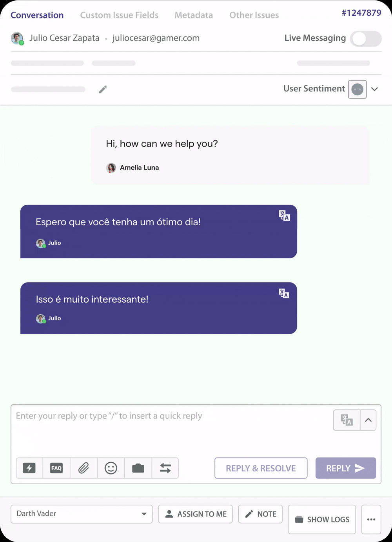
Task: Translate the "Espero que você" message
Action: pos(284,215)
